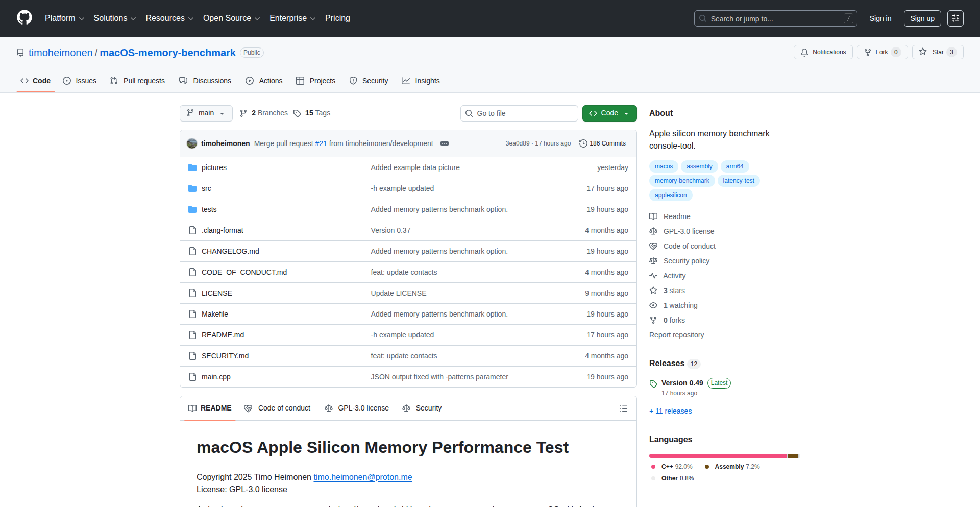Open the appearance settings icon in the header
The height and width of the screenshot is (507, 980).
point(955,18)
